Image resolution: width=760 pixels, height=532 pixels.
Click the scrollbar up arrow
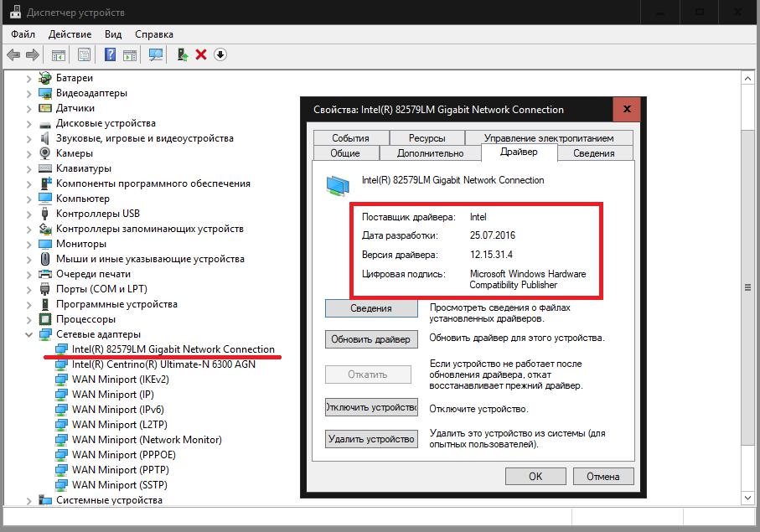tap(747, 79)
